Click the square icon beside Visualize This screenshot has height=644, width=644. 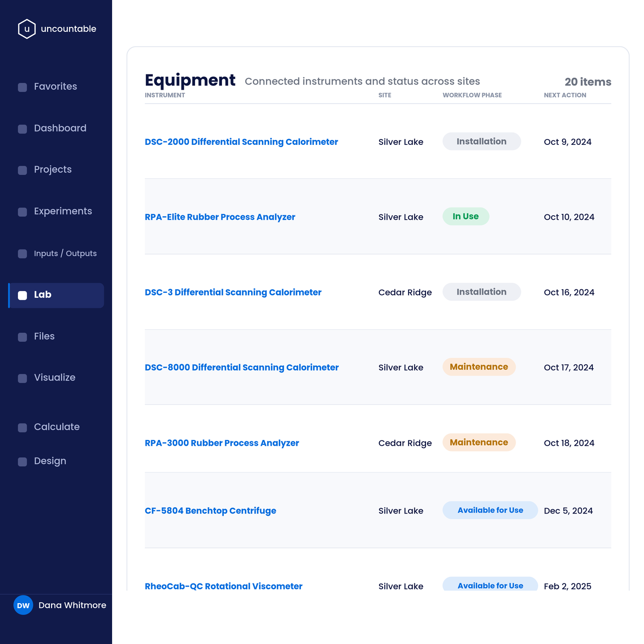point(22,378)
